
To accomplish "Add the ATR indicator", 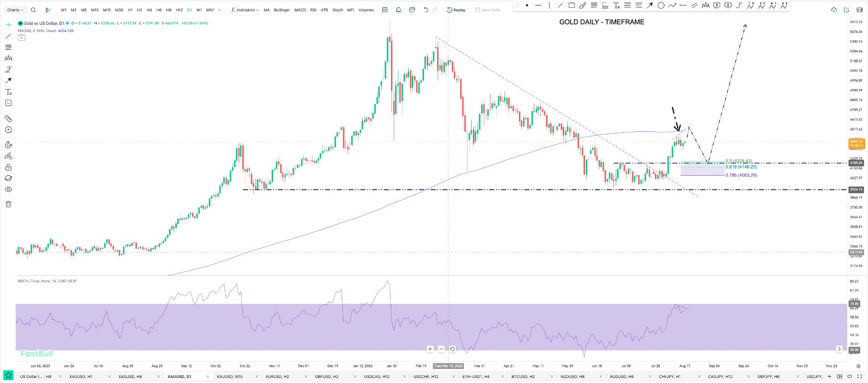I will point(324,10).
